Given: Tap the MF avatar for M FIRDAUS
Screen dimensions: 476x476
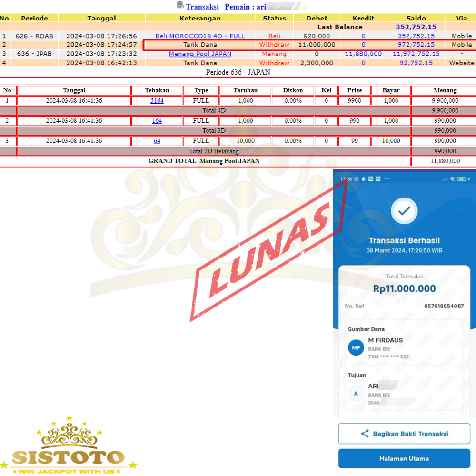Looking at the screenshot, I should 356,348.
